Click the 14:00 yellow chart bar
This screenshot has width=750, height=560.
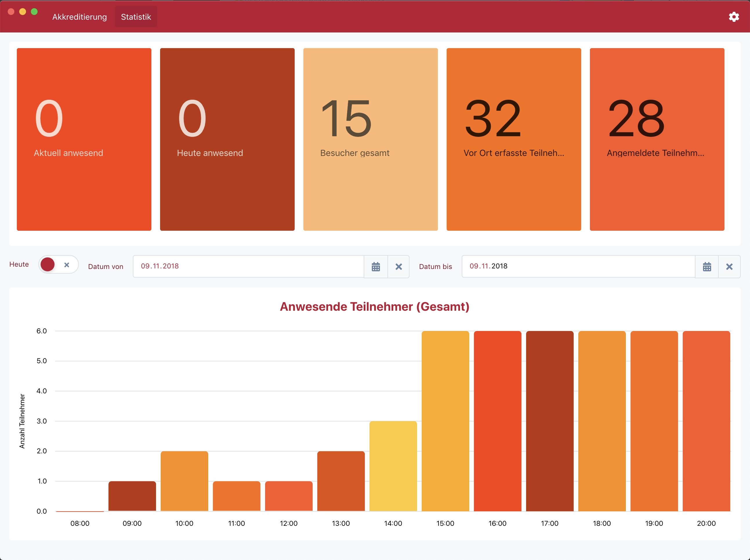tap(393, 466)
